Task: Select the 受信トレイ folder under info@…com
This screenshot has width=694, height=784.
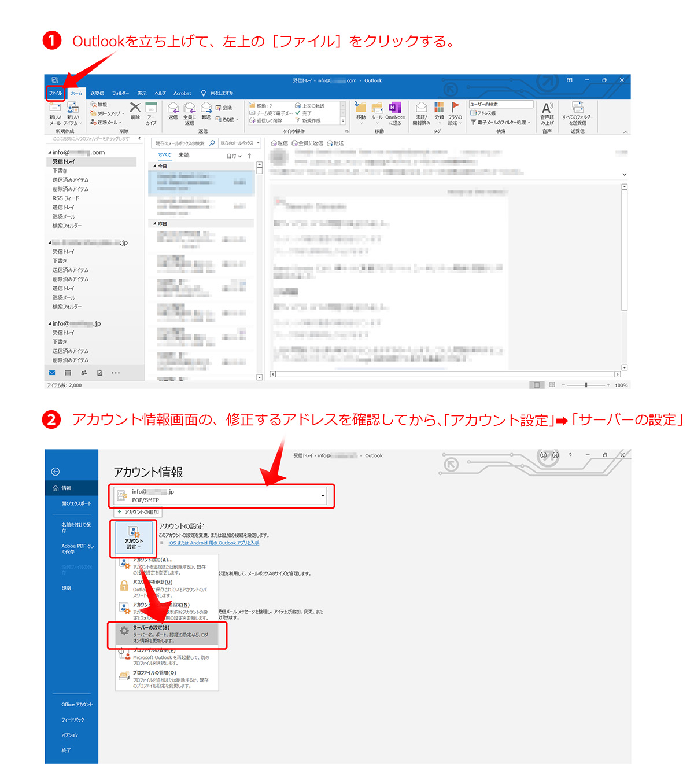Action: coord(93,161)
